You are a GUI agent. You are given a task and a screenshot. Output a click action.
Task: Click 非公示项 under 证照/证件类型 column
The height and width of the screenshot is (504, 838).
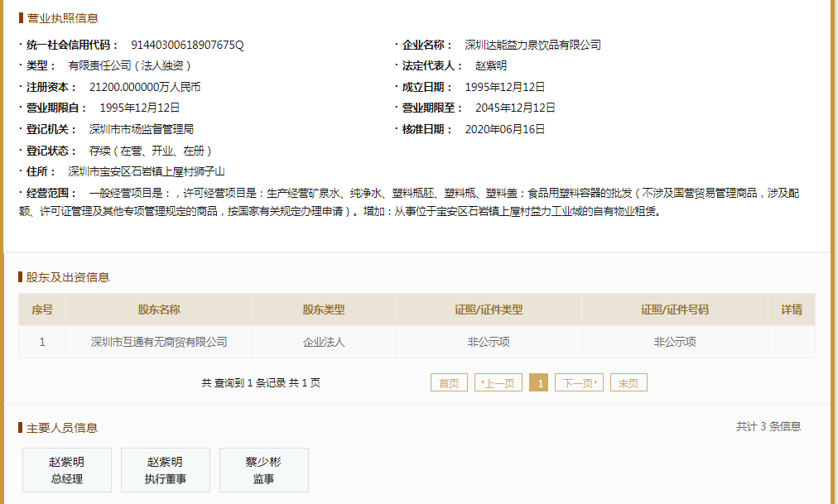(x=489, y=342)
